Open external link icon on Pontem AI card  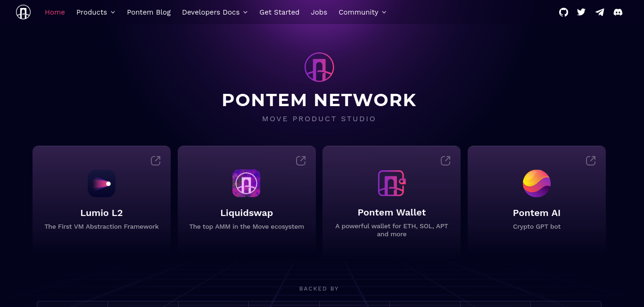pos(591,161)
